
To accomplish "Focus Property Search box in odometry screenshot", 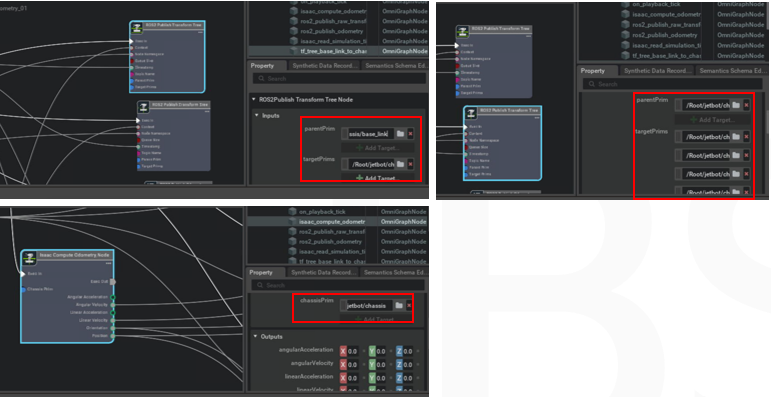I will tap(338, 285).
